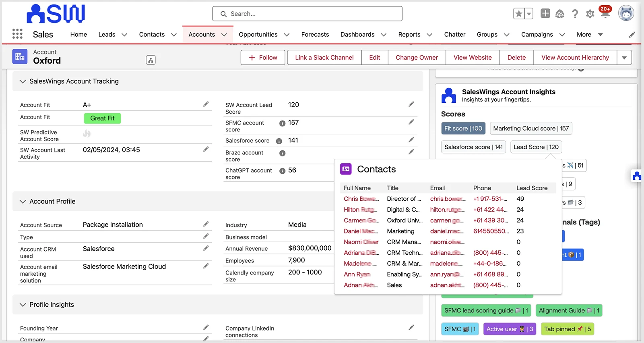Open the App Launcher grid icon
Viewport: 644px width, 343px height.
17,34
